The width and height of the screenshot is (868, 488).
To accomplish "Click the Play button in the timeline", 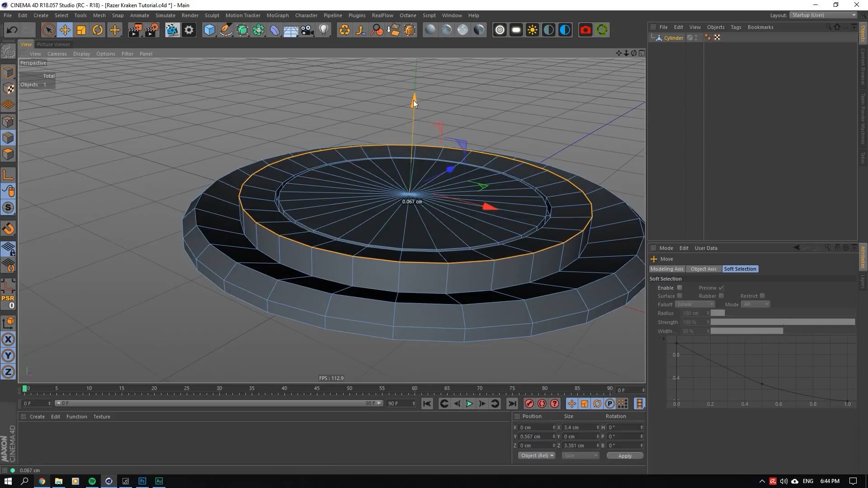I will coord(469,404).
